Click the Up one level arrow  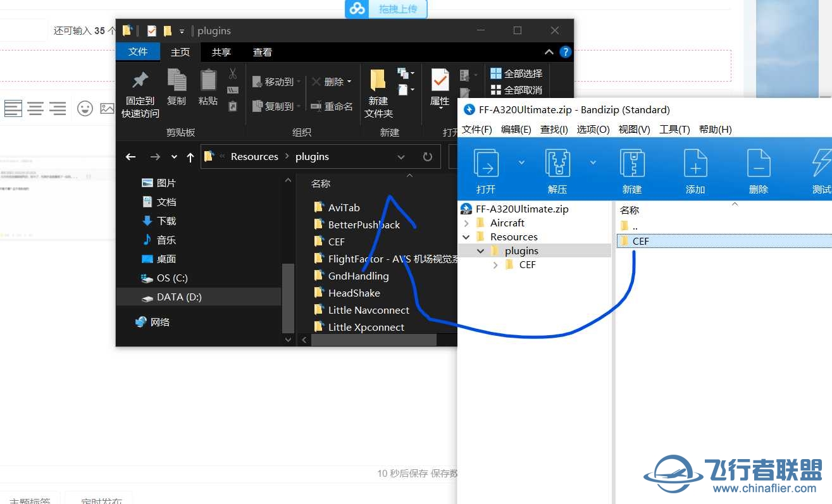[190, 157]
